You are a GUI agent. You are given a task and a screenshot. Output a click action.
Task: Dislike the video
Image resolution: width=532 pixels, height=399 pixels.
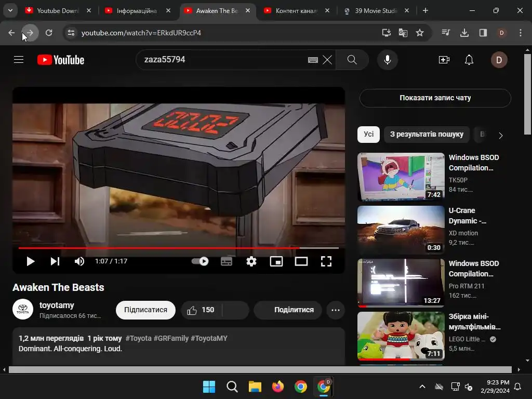236,310
